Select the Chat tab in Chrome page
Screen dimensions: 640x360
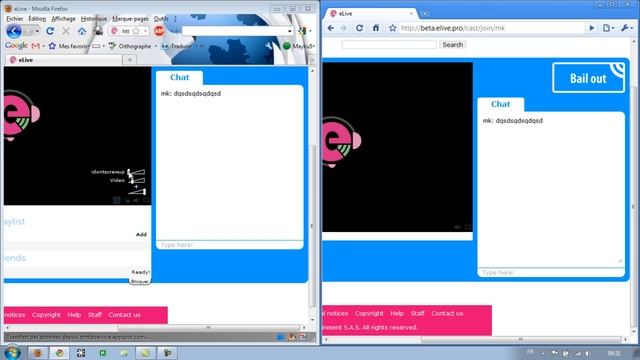click(x=500, y=104)
